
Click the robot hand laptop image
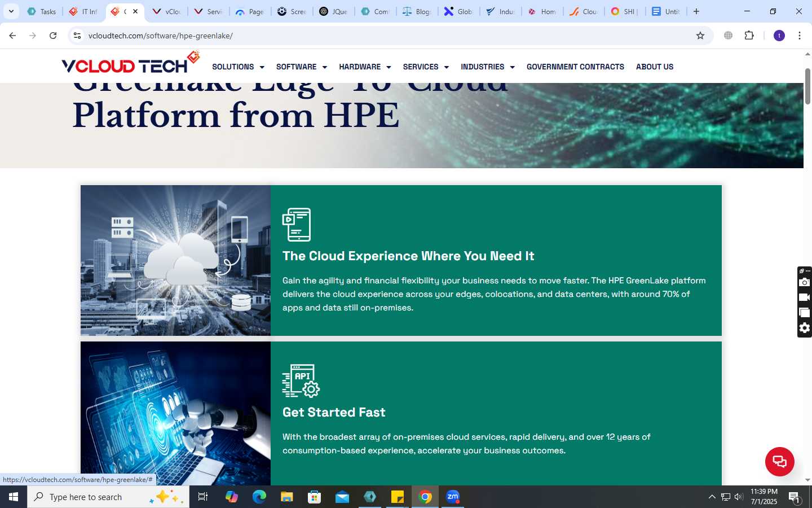click(175, 413)
